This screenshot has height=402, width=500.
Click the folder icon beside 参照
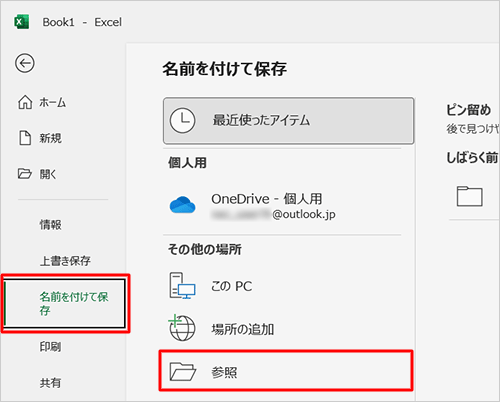(x=182, y=371)
